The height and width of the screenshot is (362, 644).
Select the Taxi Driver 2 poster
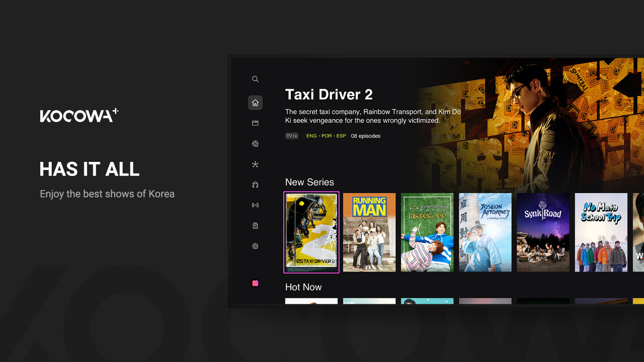coord(311,232)
